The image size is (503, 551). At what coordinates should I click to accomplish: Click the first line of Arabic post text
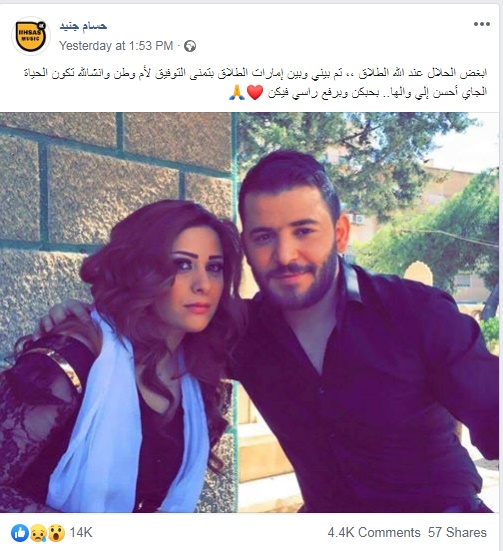(256, 73)
